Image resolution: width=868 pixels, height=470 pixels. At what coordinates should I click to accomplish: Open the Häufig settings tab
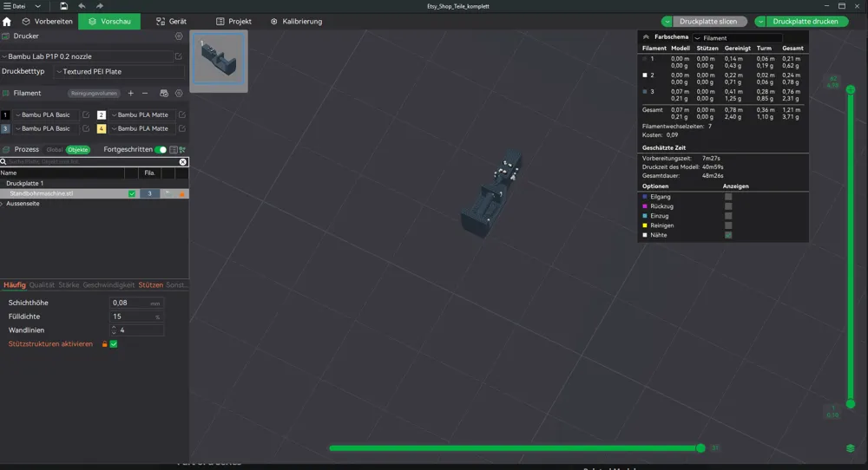click(x=15, y=285)
